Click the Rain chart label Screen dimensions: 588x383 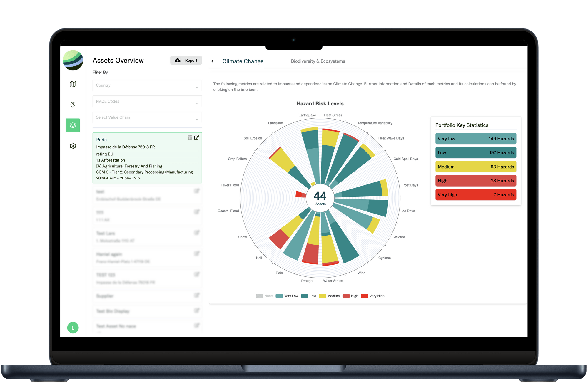(x=279, y=273)
